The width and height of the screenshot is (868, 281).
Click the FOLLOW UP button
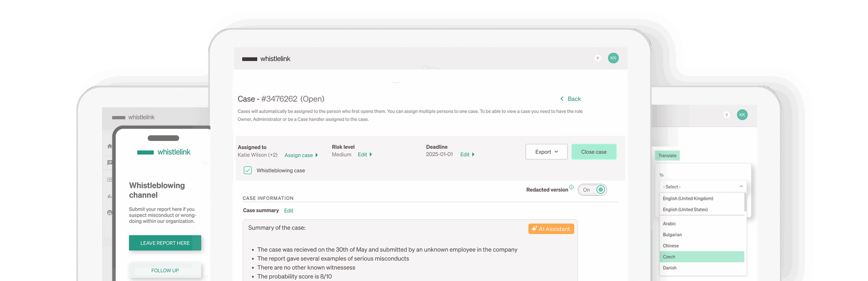tap(164, 270)
